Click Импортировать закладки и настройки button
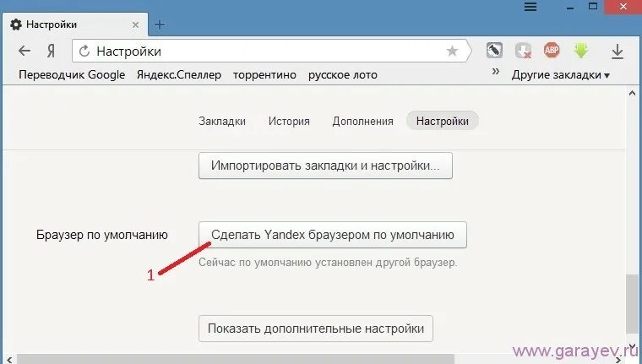This screenshot has width=642, height=364. [x=325, y=166]
